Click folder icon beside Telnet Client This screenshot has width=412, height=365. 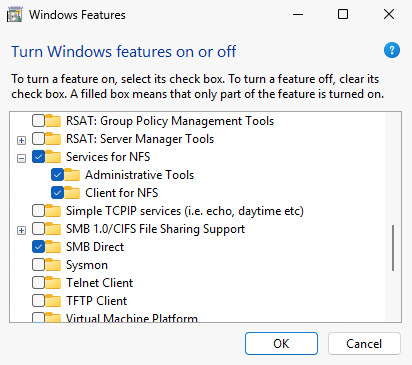[x=53, y=283]
